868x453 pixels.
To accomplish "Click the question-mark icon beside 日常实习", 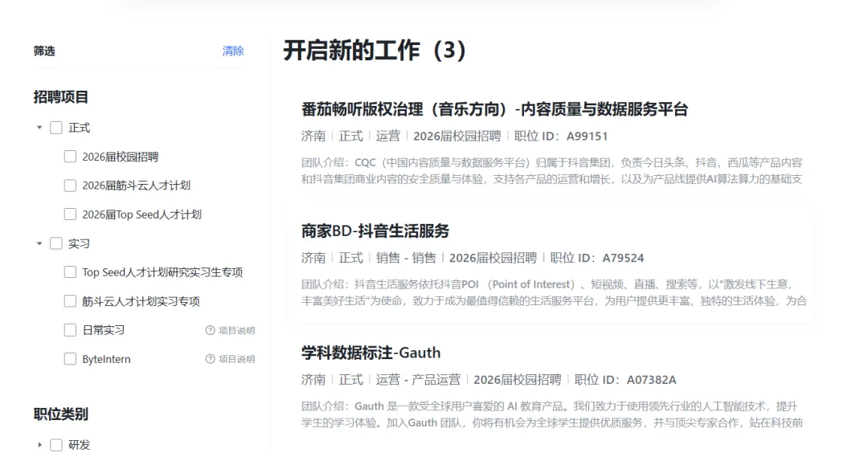I will tap(210, 330).
